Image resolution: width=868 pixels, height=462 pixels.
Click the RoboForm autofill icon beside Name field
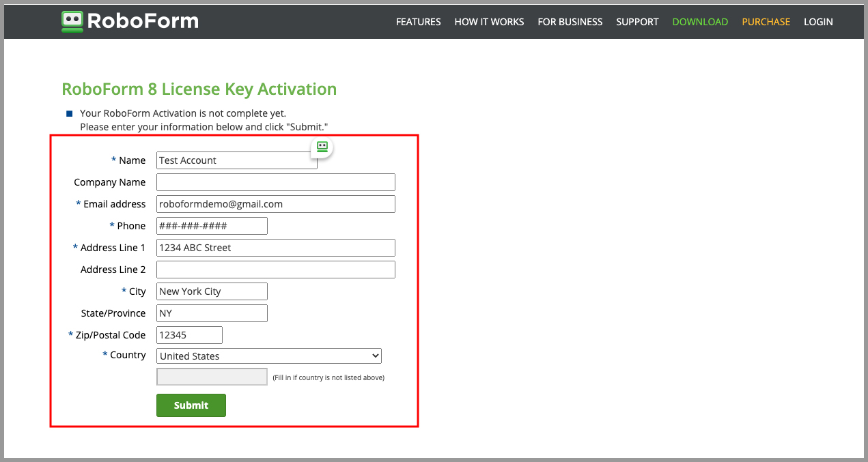pos(322,147)
